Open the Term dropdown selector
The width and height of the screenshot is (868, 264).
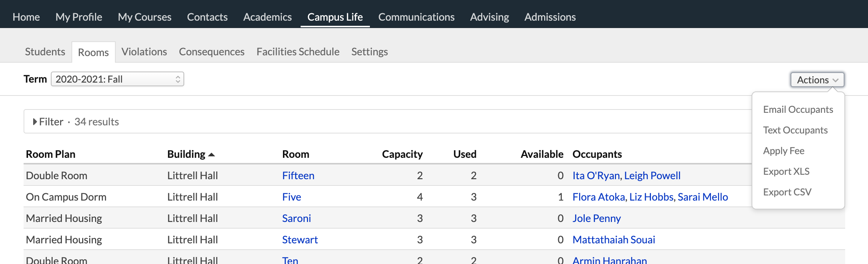pos(117,79)
